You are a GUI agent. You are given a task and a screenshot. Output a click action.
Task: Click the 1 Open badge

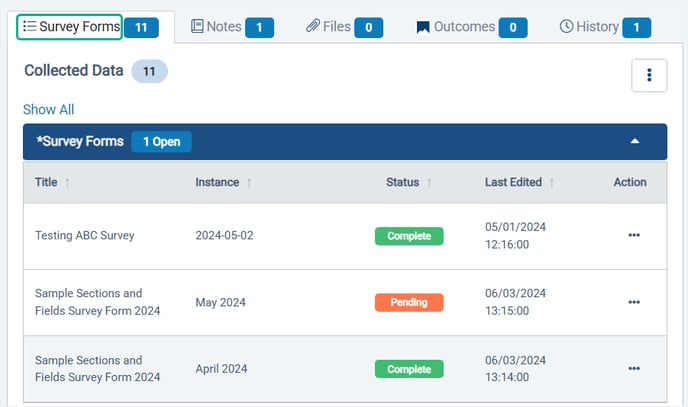pyautogui.click(x=161, y=142)
